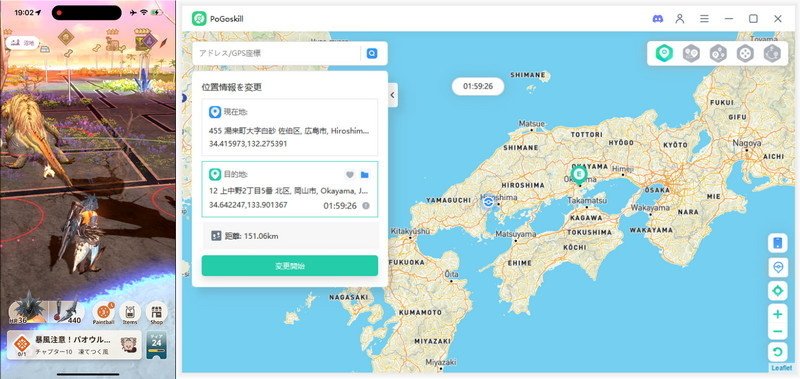Open the user account icon
Viewport: 800px width, 379px height.
(680, 19)
